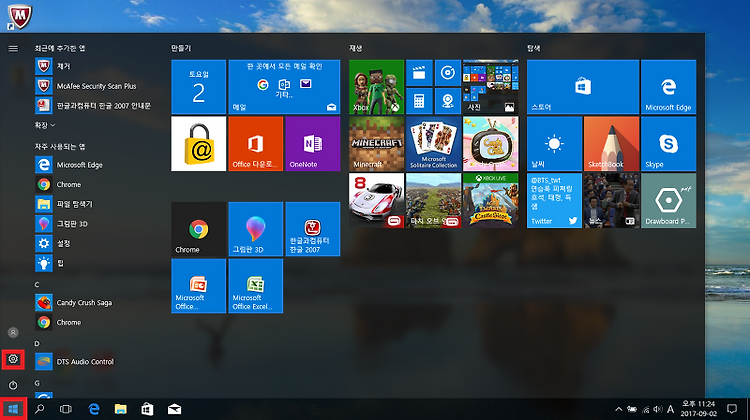Screen dimensions: 750x420
Task: Click the 탐색 tile group title
Action: click(x=533, y=48)
